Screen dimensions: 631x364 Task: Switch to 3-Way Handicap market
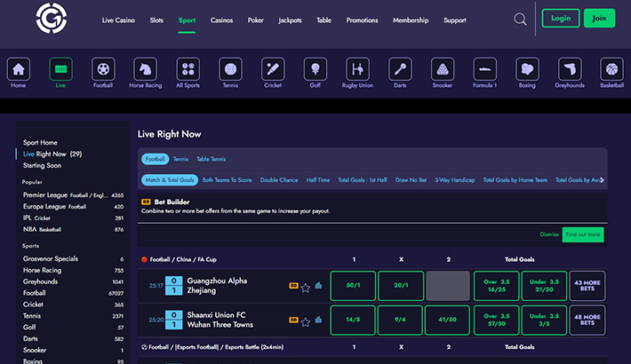pos(455,180)
